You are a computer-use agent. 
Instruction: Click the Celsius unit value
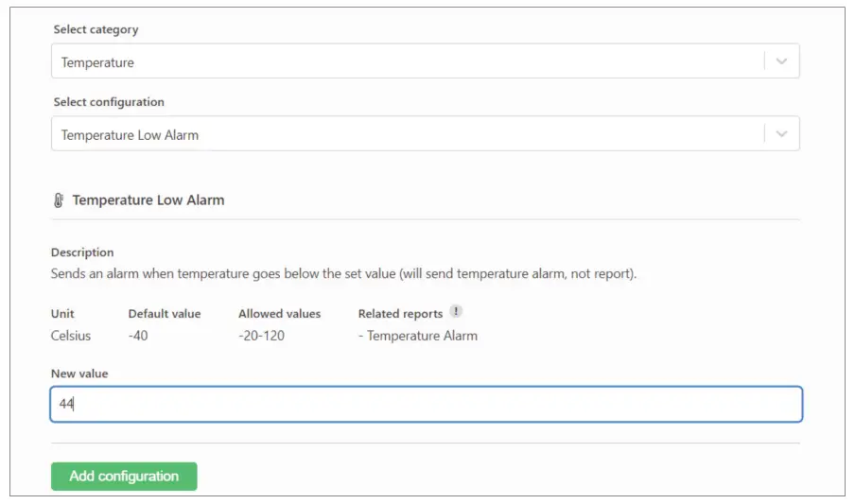coord(71,336)
